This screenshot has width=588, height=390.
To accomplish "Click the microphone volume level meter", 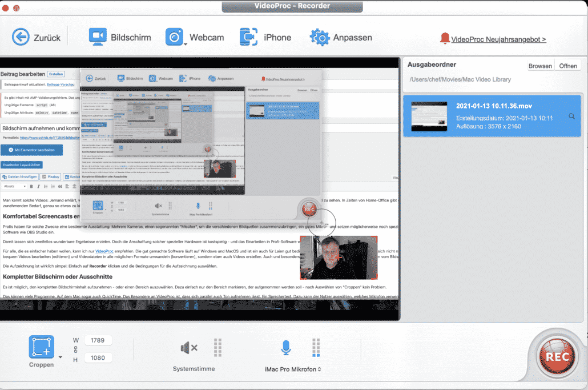I will point(316,347).
